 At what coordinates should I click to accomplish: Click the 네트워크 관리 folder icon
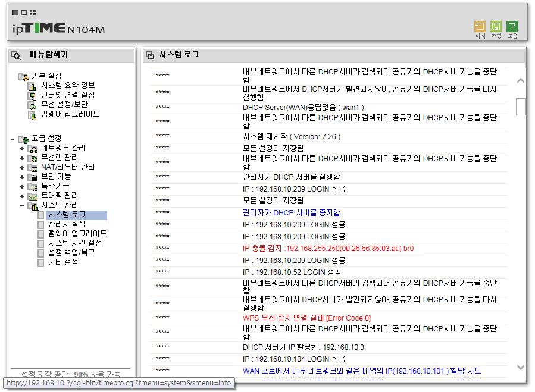pos(33,149)
